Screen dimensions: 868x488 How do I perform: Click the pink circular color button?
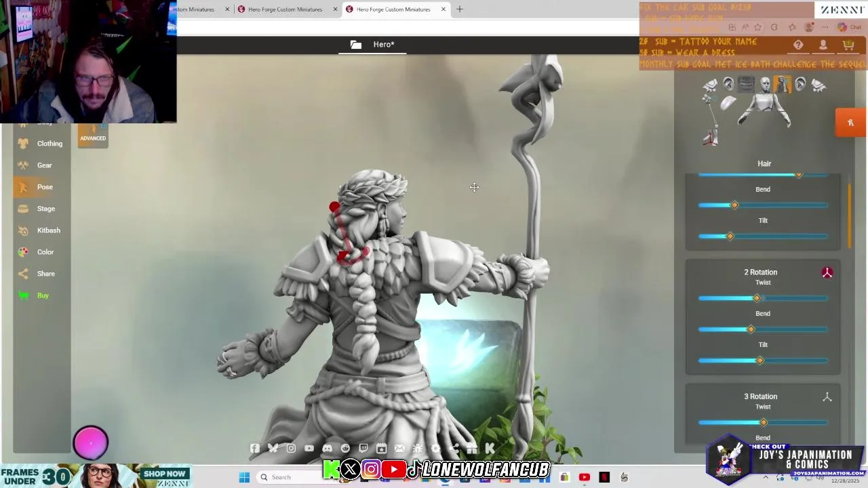tap(91, 443)
